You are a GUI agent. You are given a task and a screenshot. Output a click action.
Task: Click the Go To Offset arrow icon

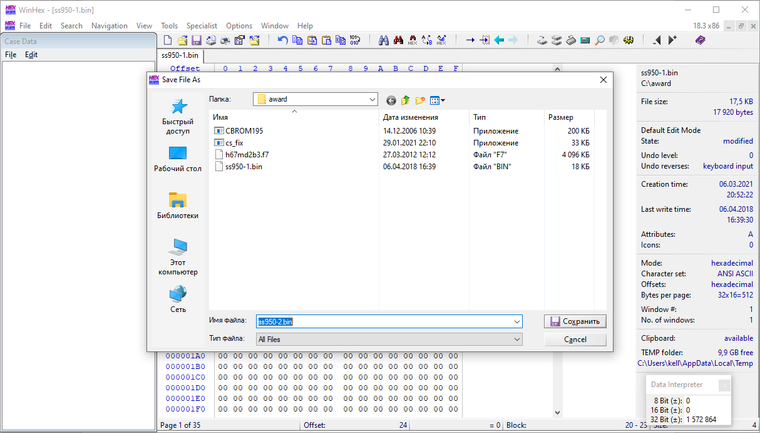[470, 40]
